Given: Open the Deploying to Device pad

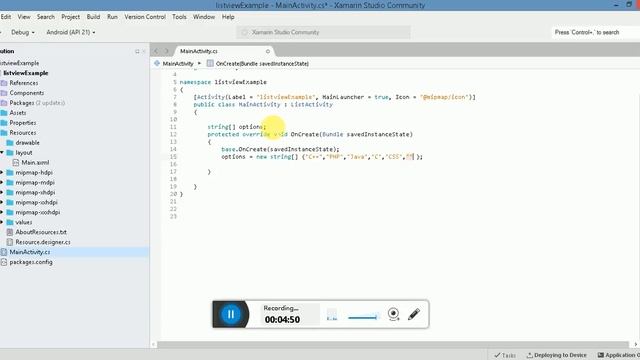Looking at the screenshot, I should coord(556,355).
